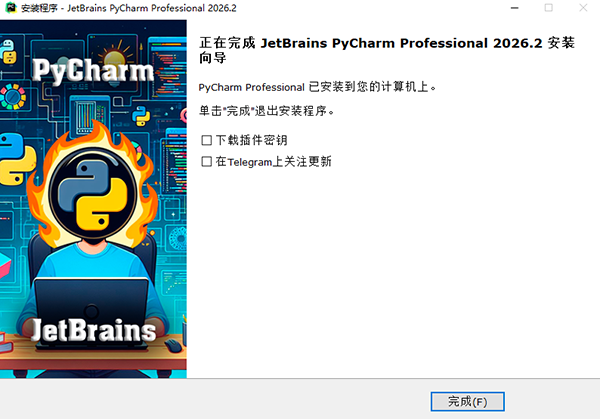This screenshot has width=600, height=419.
Task: Click the heading '正在完成 JetBrains PyCharm Professional 2026.2 安装向导'
Action: coord(386,50)
